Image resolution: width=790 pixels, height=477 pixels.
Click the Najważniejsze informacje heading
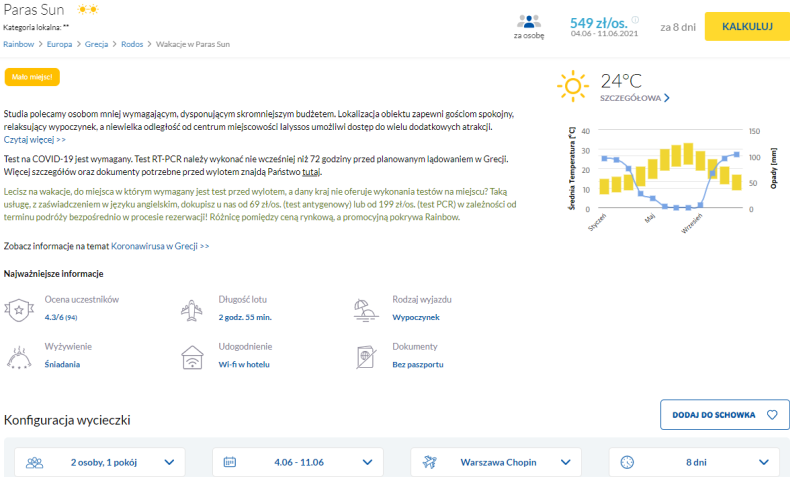point(53,274)
